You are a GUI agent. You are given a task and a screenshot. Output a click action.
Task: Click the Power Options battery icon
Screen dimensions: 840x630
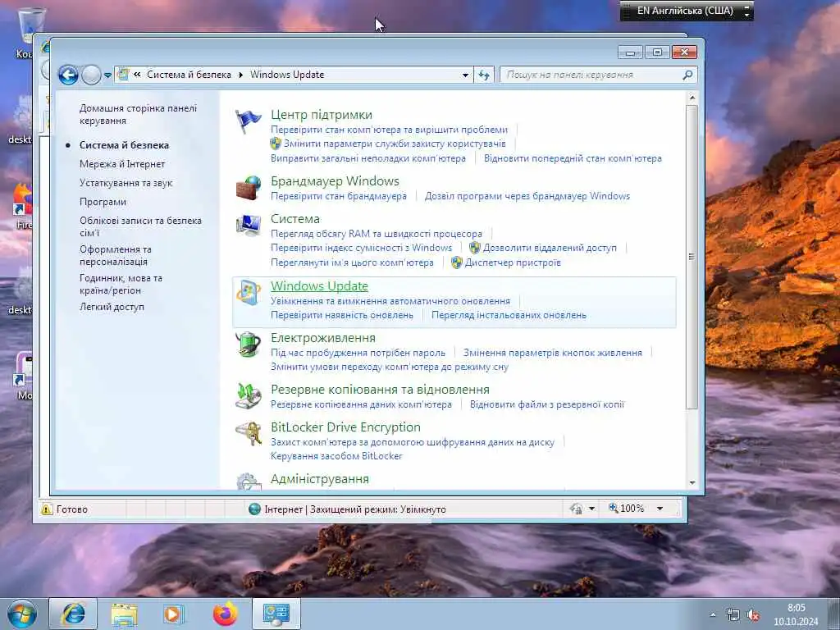tap(248, 345)
